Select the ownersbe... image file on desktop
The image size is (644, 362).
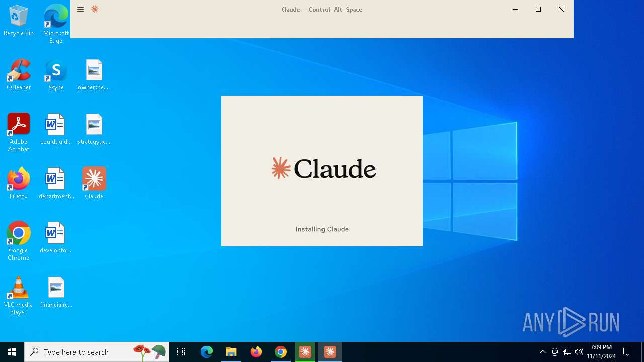click(x=94, y=75)
